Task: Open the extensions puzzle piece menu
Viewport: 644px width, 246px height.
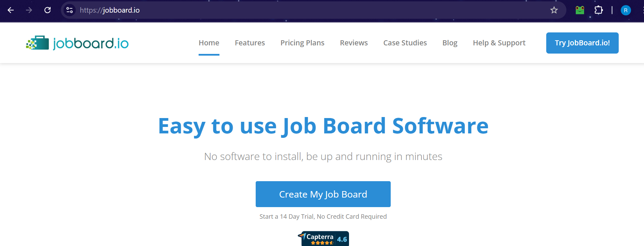Action: pyautogui.click(x=599, y=10)
